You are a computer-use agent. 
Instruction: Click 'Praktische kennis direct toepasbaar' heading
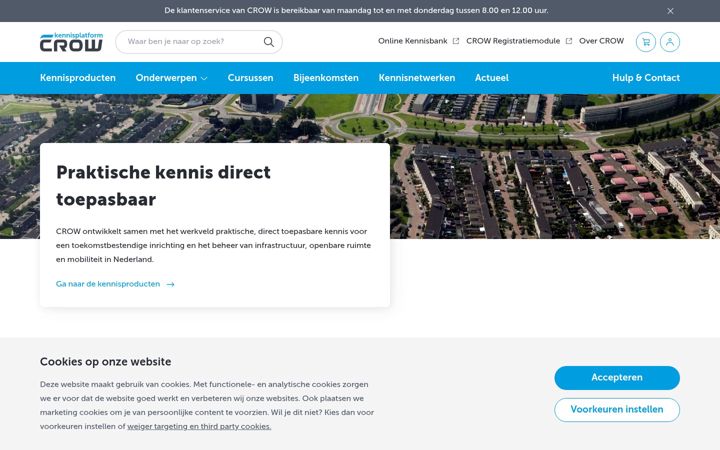coord(163,186)
